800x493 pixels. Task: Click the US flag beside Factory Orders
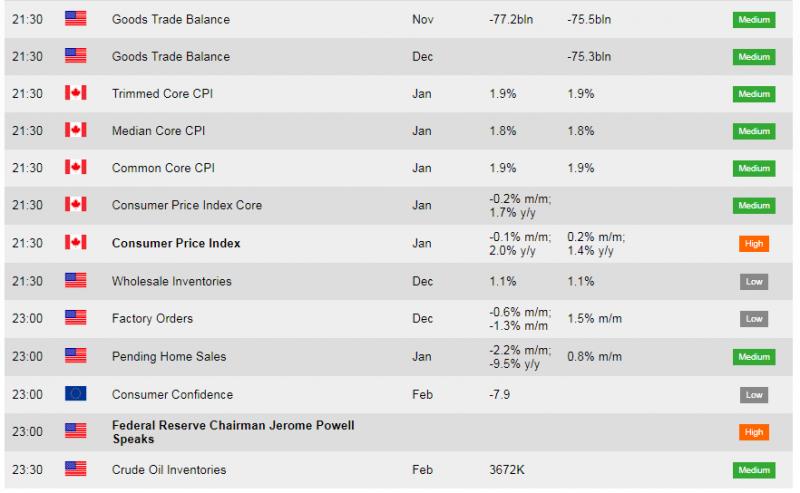click(x=76, y=318)
